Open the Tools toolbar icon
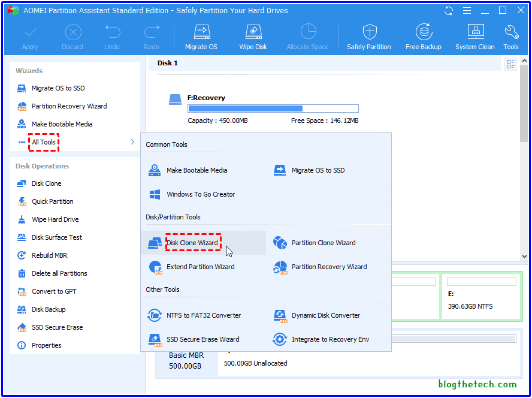 [511, 37]
